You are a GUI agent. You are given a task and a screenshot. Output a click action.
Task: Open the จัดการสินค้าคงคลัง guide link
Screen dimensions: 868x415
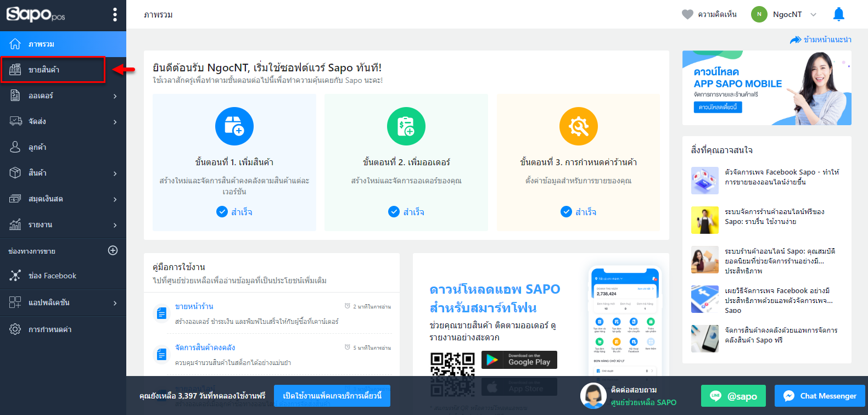coord(205,347)
